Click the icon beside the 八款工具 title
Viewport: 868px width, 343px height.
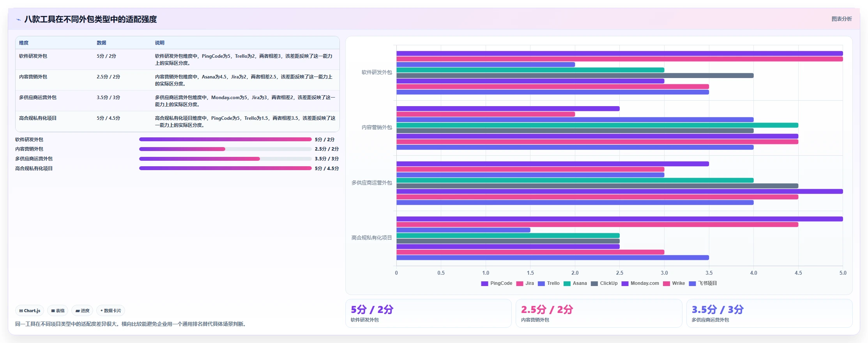coord(18,20)
